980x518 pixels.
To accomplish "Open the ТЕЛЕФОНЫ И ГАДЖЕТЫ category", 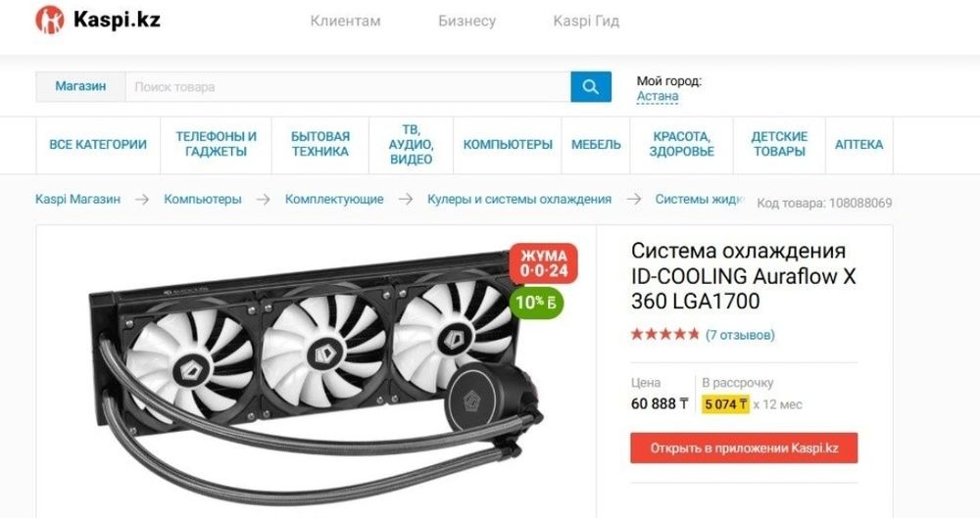I will click(x=217, y=144).
